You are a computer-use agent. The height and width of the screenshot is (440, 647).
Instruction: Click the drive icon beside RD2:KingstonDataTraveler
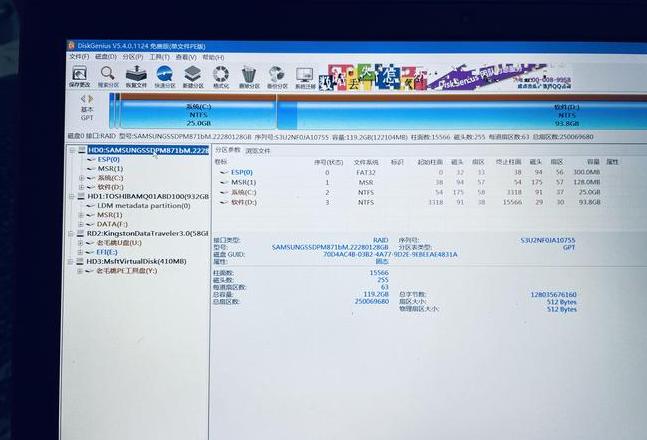point(80,234)
